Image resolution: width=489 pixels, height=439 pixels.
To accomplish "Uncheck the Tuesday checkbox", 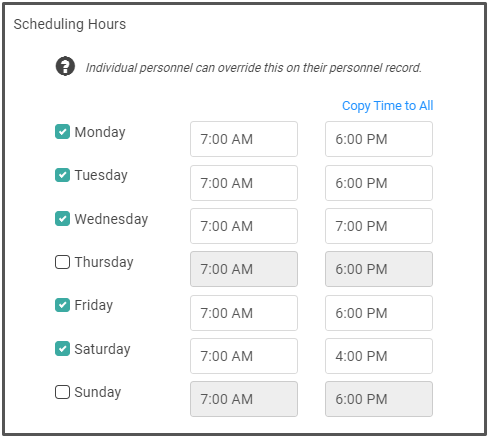I will click(62, 175).
